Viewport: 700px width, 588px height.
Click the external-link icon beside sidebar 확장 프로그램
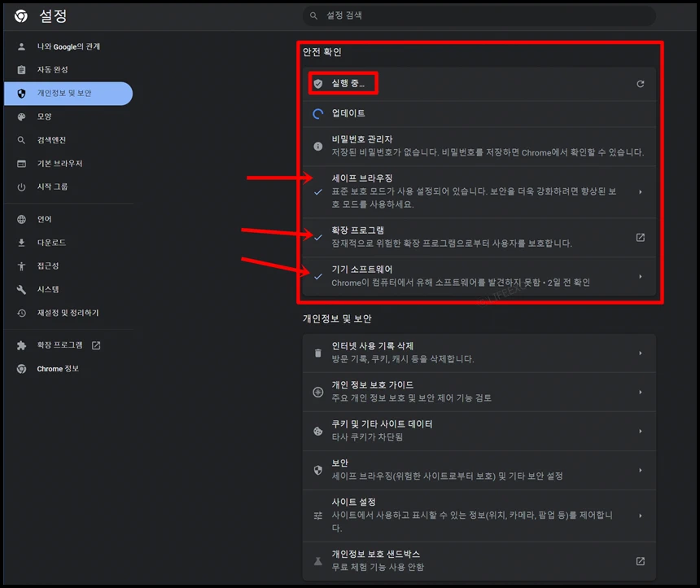click(96, 345)
